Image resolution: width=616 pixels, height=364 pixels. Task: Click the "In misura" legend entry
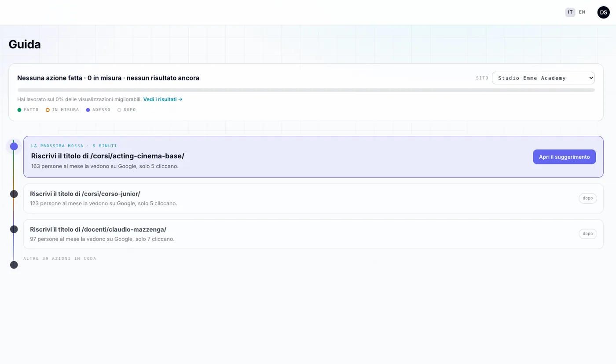(x=62, y=110)
